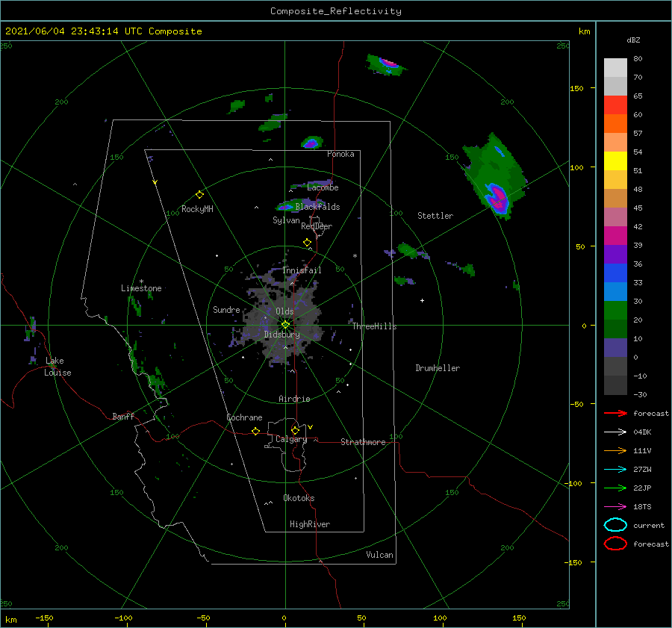Image resolution: width=672 pixels, height=628 pixels.
Task: Click the light gray 80 dBZ swatch
Action: (615, 68)
